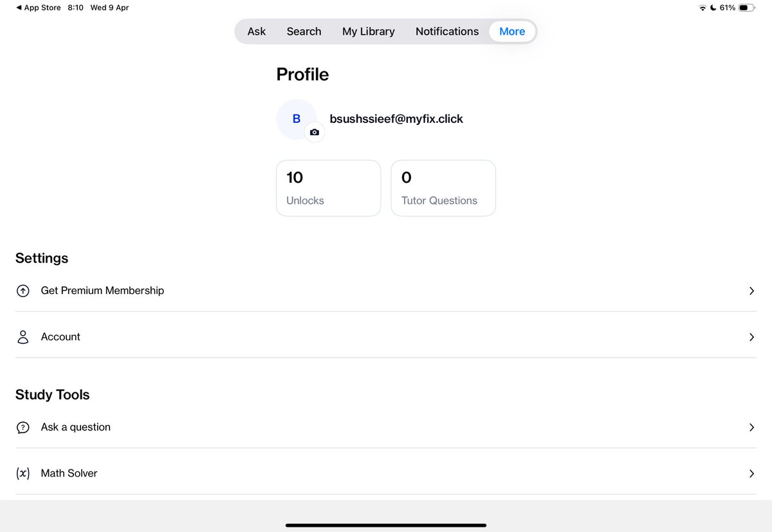Tap the battery percentage 61%
772x532 pixels.
[x=728, y=8]
